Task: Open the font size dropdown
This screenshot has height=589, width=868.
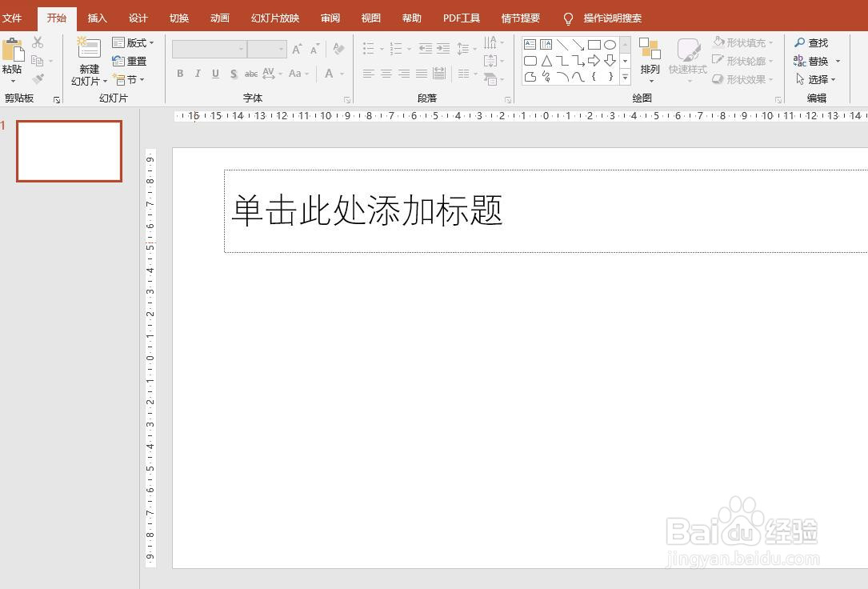Action: [282, 49]
